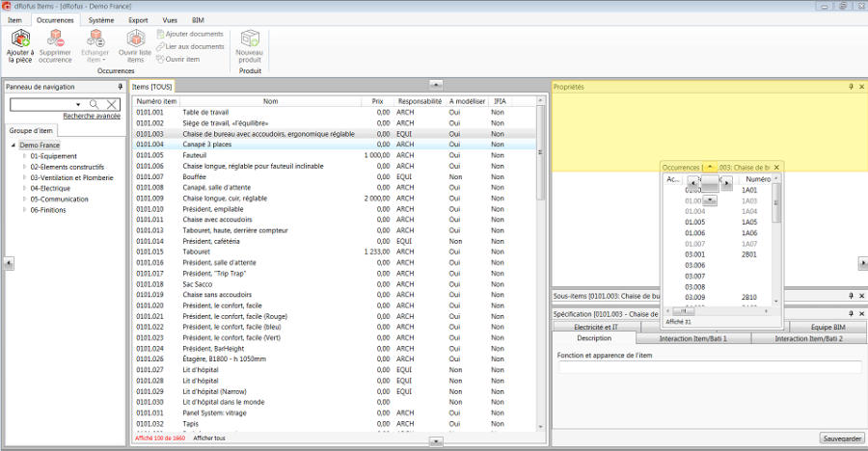Click the Supprimer occurrence icon
This screenshot has width=868, height=451.
pyautogui.click(x=55, y=39)
